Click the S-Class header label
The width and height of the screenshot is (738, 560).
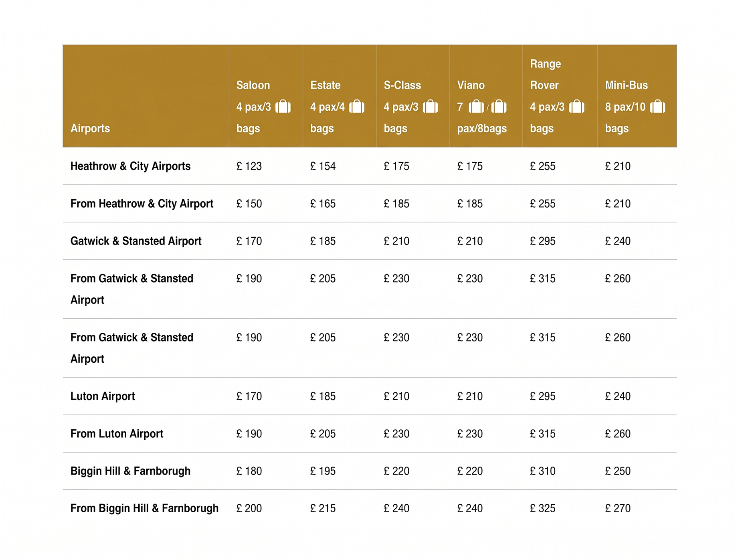(x=402, y=85)
